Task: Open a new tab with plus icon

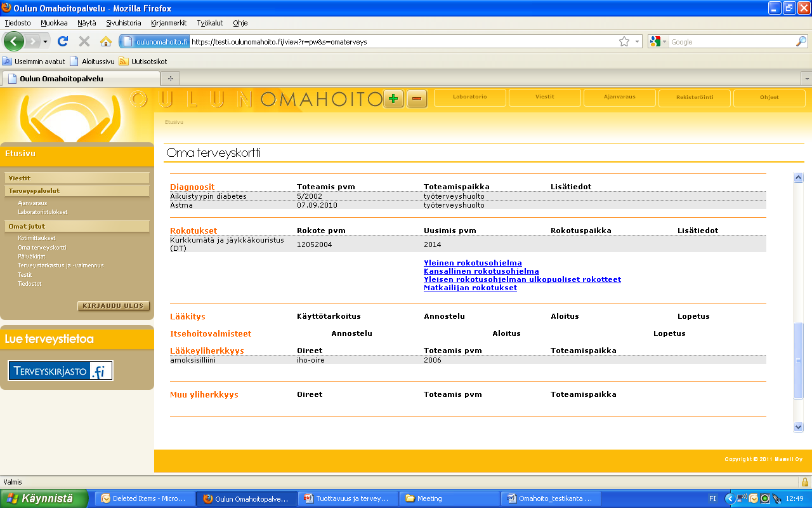Action: tap(170, 79)
